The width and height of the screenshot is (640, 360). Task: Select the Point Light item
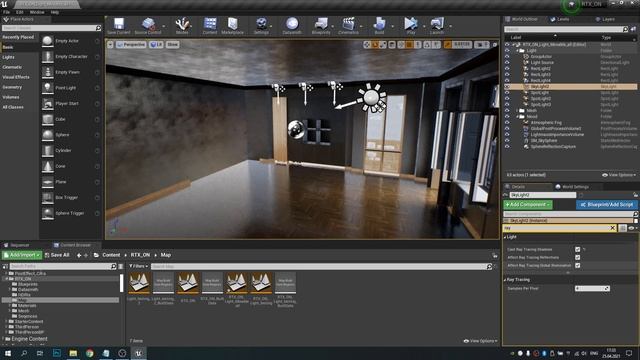tap(71, 88)
